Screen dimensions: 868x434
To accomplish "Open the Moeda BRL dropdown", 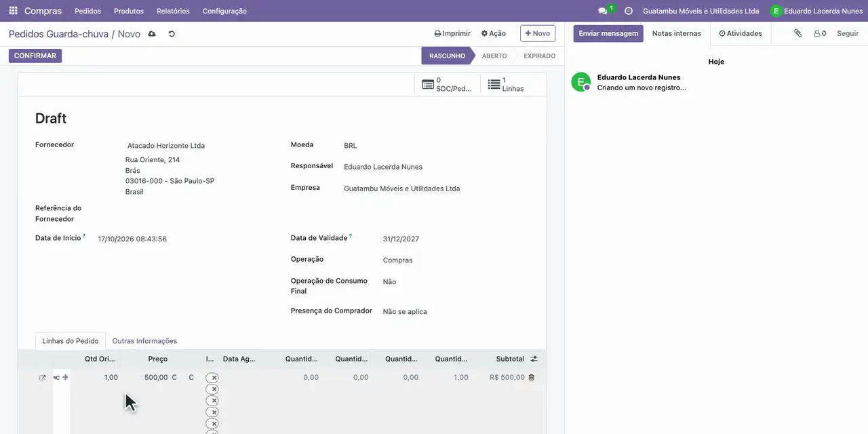I will pyautogui.click(x=350, y=146).
